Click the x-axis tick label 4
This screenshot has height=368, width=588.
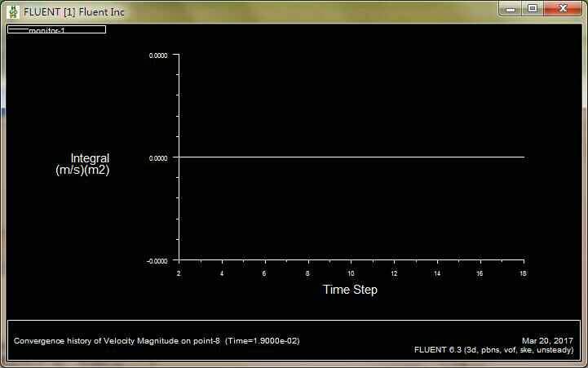coord(222,273)
